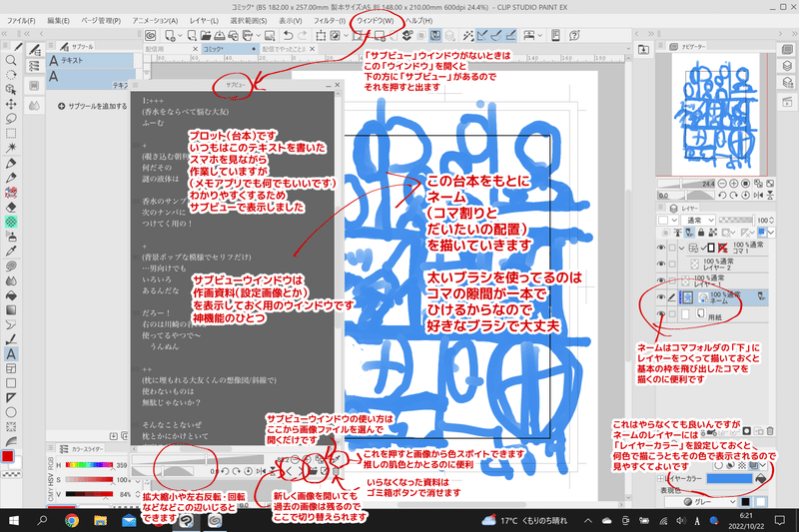The width and height of the screenshot is (799, 532).
Task: Expand the left palette dock double arrows
Action: coord(6,34)
